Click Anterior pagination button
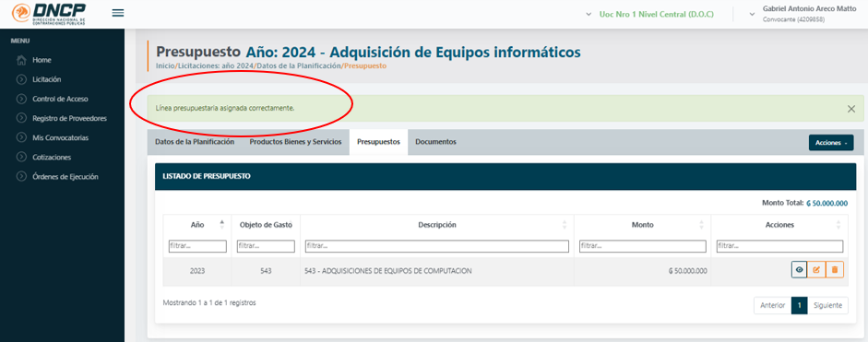Viewport: 868px width, 342px height. click(772, 305)
